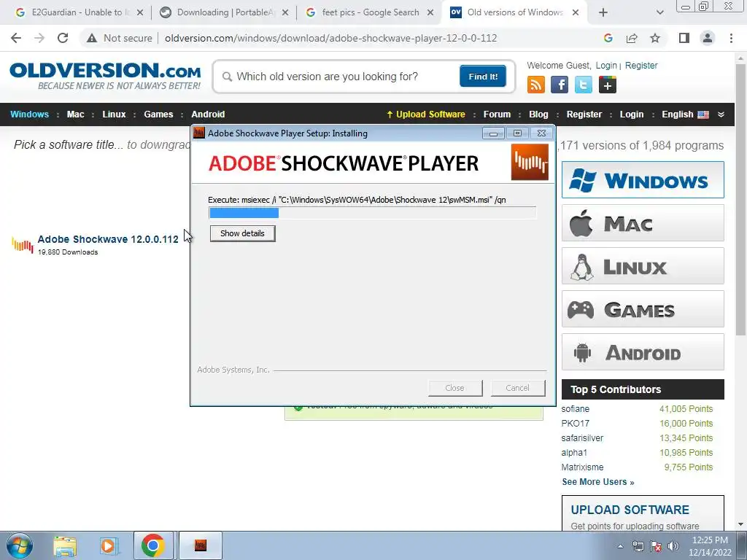Open the Facebook icon on OldVersion
This screenshot has width=747, height=560.
pyautogui.click(x=560, y=85)
